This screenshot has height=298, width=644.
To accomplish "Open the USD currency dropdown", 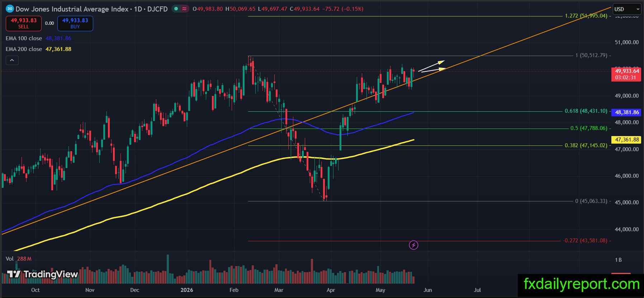I will [626, 9].
